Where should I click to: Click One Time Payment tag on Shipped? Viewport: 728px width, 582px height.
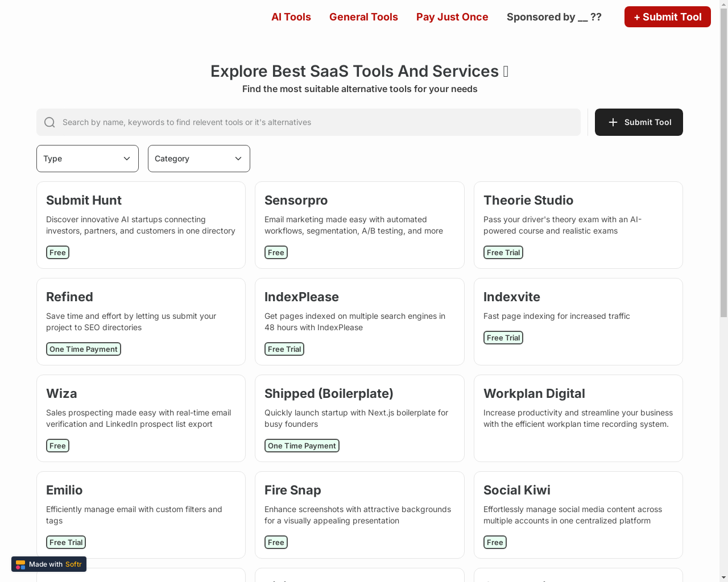coord(302,446)
